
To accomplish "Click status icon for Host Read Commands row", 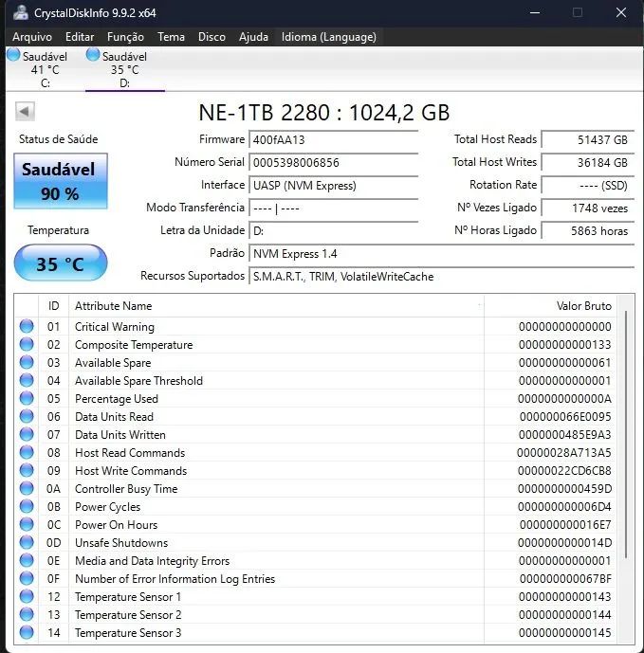I will coord(27,452).
